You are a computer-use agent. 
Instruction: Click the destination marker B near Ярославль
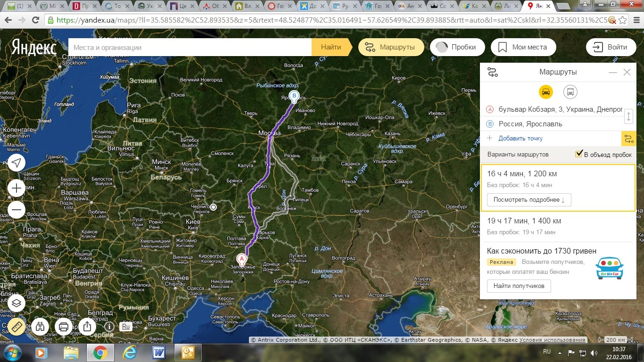coord(294,96)
